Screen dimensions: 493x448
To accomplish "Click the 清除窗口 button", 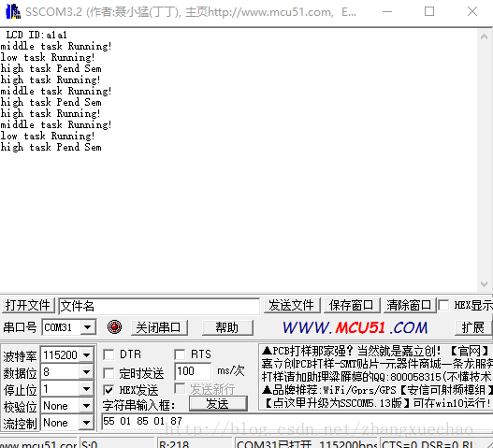I will click(x=410, y=305).
